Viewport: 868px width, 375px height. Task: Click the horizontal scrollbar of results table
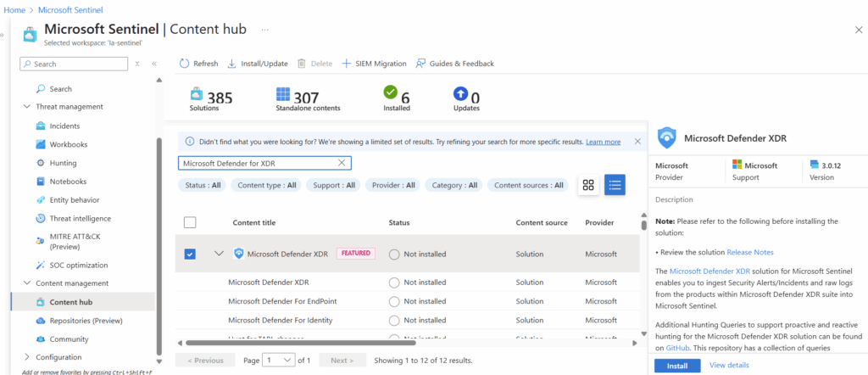click(301, 343)
